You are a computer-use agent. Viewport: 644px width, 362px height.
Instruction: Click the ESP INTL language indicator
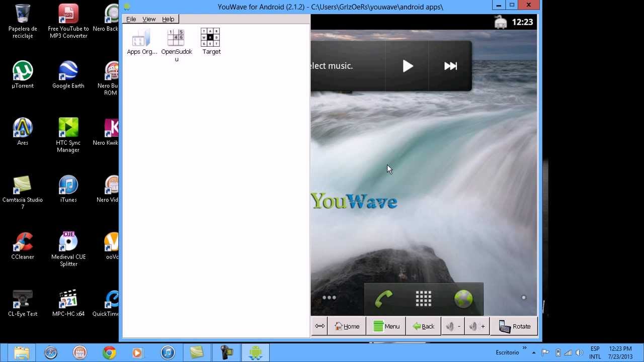pos(595,352)
